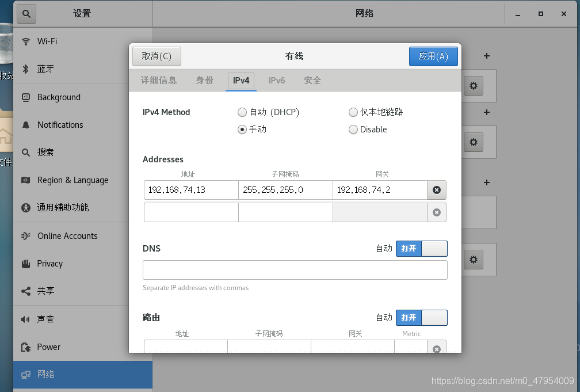Minimize the settings window

tap(518, 14)
